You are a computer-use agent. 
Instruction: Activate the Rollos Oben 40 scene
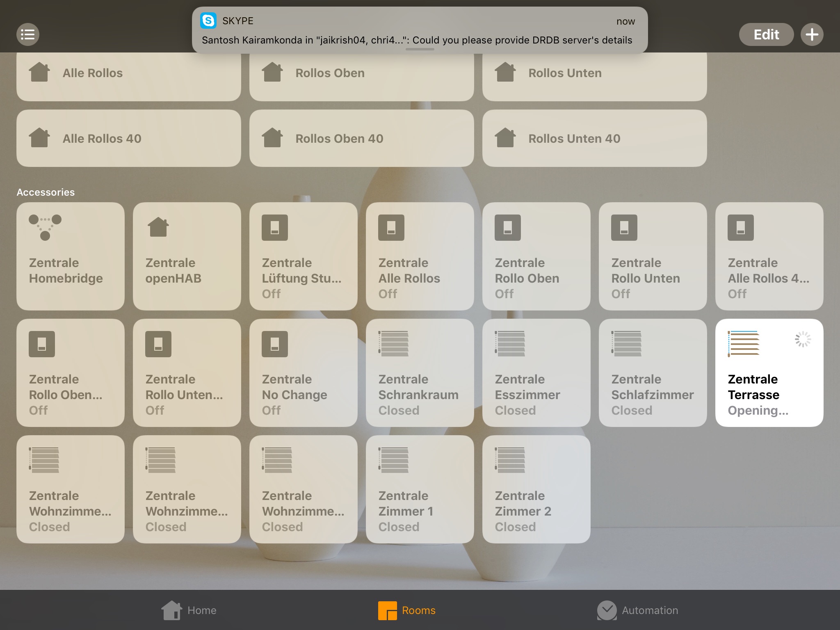(361, 138)
